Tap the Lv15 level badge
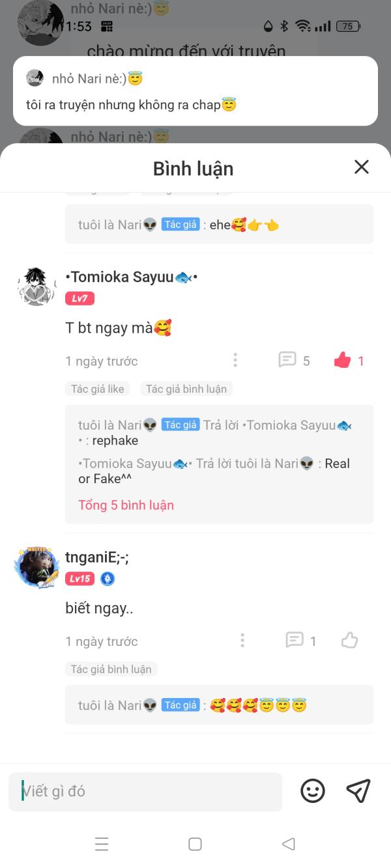The image size is (391, 868). pyautogui.click(x=80, y=579)
